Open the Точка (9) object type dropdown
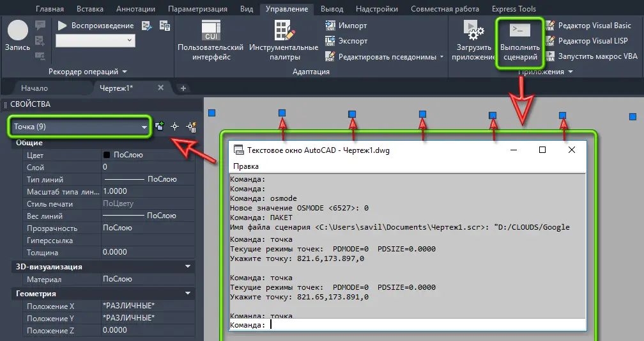Screen dimensions: 644x341 144,127
